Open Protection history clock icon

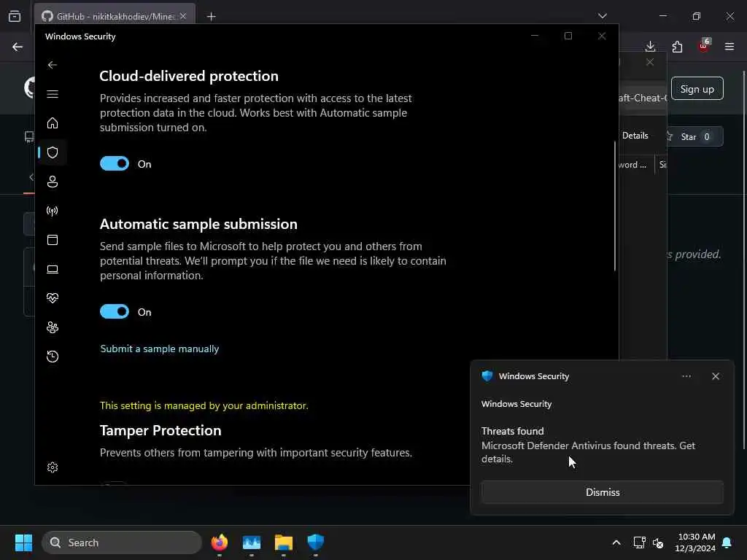coord(53,357)
